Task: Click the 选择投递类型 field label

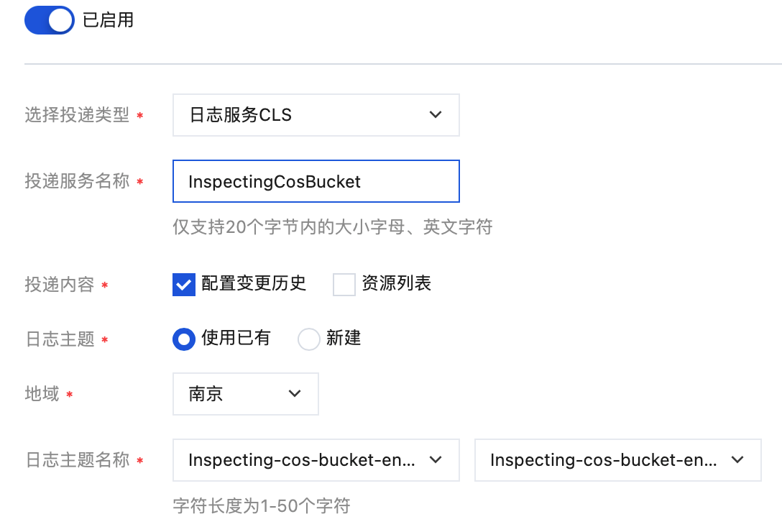Action: (77, 115)
